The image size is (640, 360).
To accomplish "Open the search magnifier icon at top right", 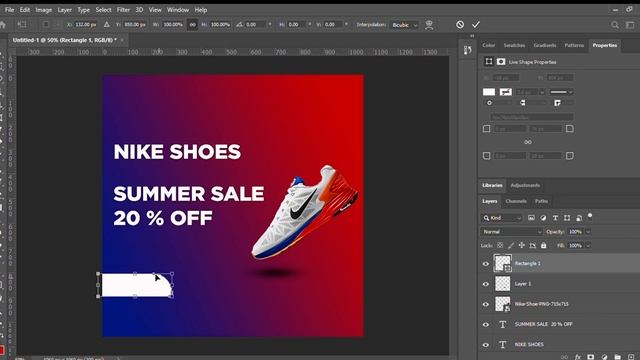I will (615, 25).
